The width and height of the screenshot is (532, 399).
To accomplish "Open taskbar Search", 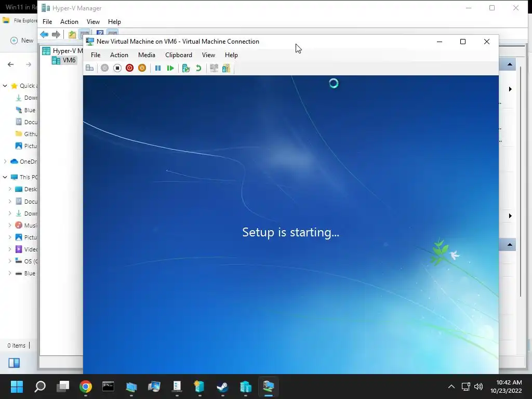I will click(40, 387).
